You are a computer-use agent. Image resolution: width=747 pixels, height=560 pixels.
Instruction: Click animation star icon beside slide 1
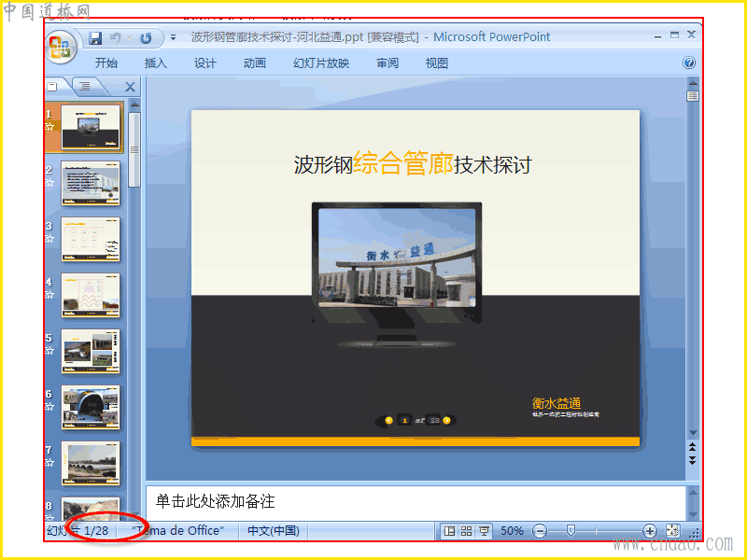(x=49, y=127)
